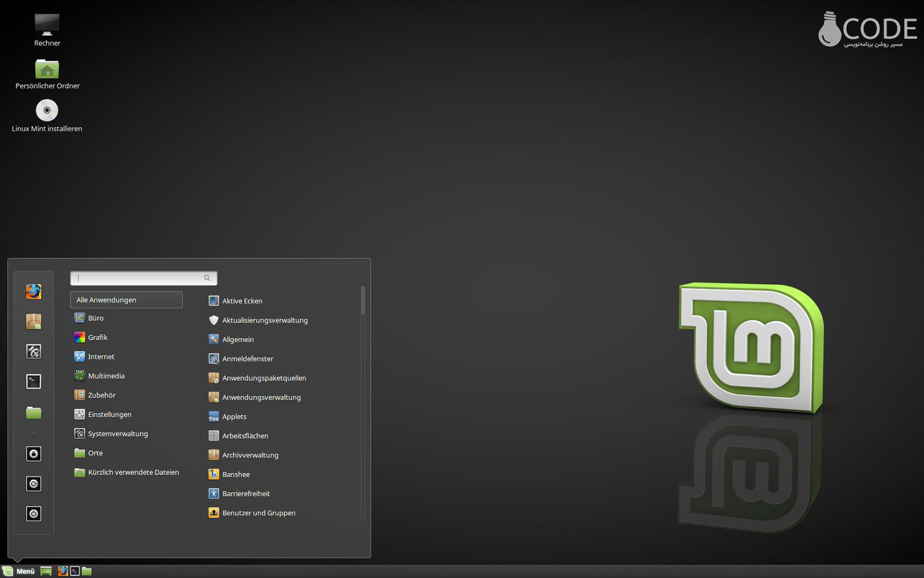This screenshot has height=578, width=924.
Task: Click the show desktop icon in the panel
Action: 46,571
